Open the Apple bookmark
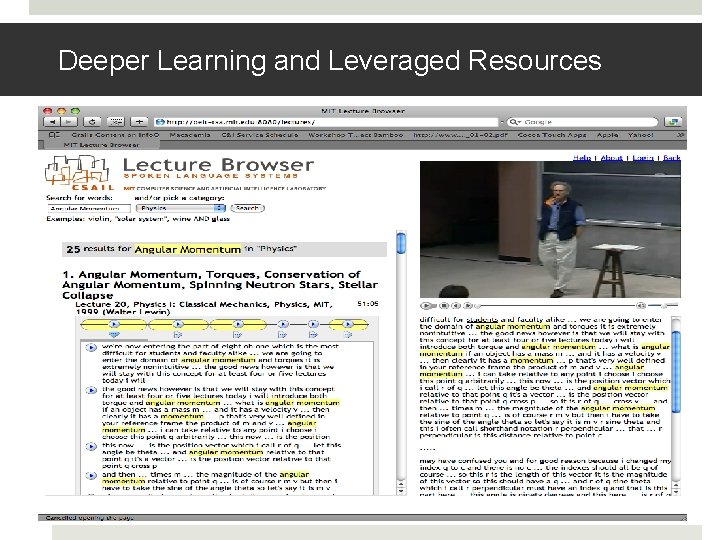 tap(608, 135)
